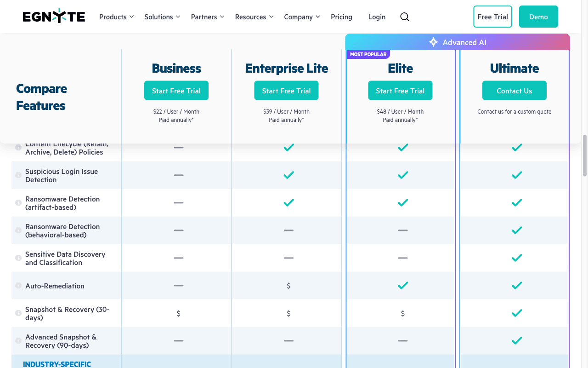This screenshot has width=588, height=368.
Task: Open the Pricing page
Action: point(341,17)
